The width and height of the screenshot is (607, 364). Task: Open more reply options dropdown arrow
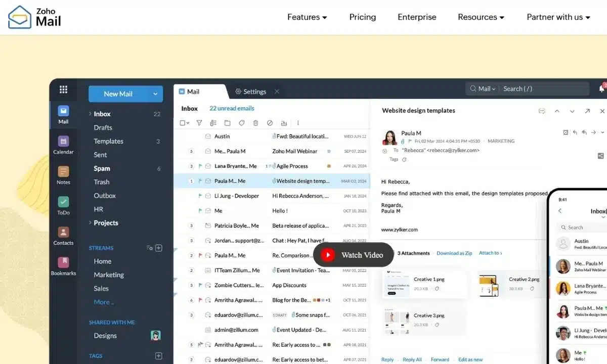point(602,132)
